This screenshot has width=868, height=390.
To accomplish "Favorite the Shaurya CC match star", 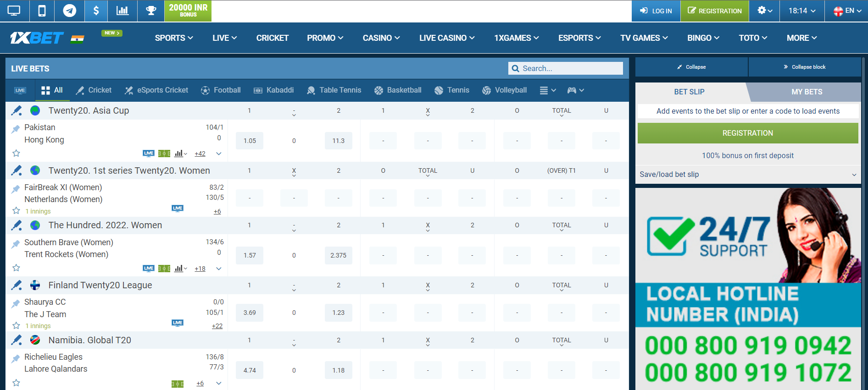I will point(16,325).
